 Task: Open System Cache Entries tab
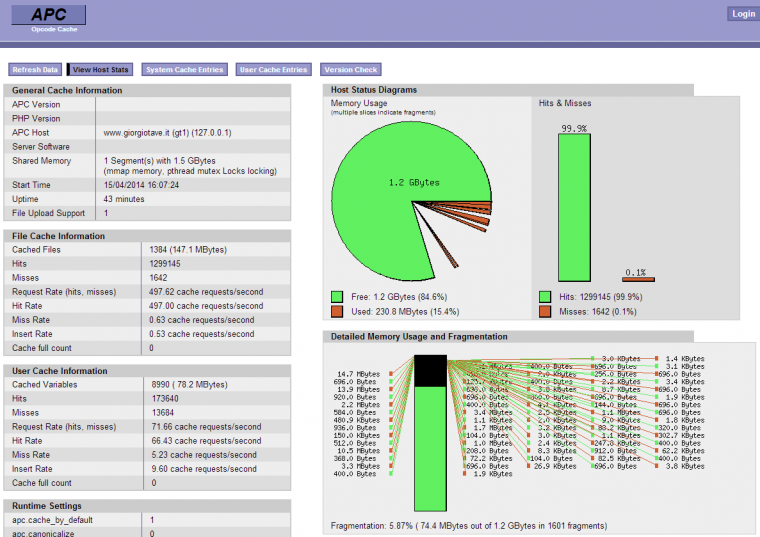tap(184, 70)
